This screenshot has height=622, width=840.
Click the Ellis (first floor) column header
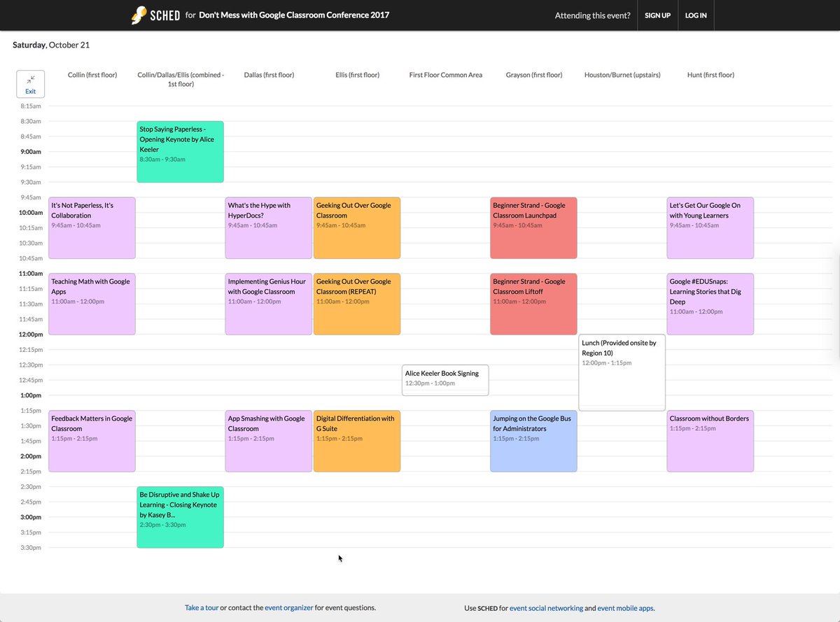(x=357, y=75)
